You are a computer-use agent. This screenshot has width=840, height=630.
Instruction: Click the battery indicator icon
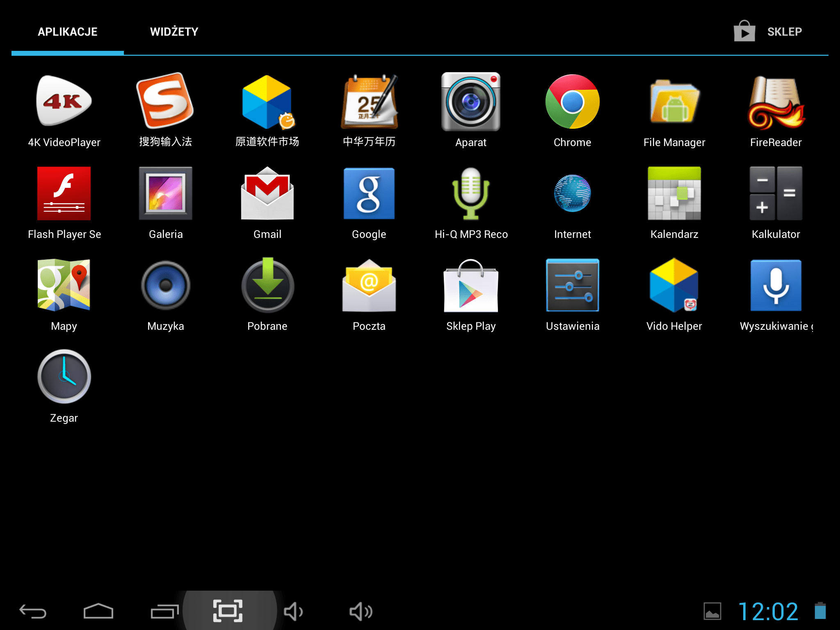820,611
